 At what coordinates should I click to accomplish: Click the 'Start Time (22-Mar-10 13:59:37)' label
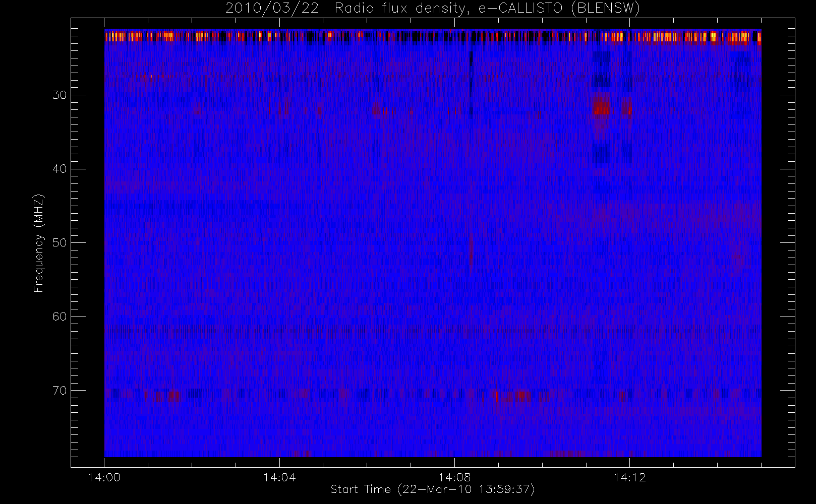click(x=432, y=489)
